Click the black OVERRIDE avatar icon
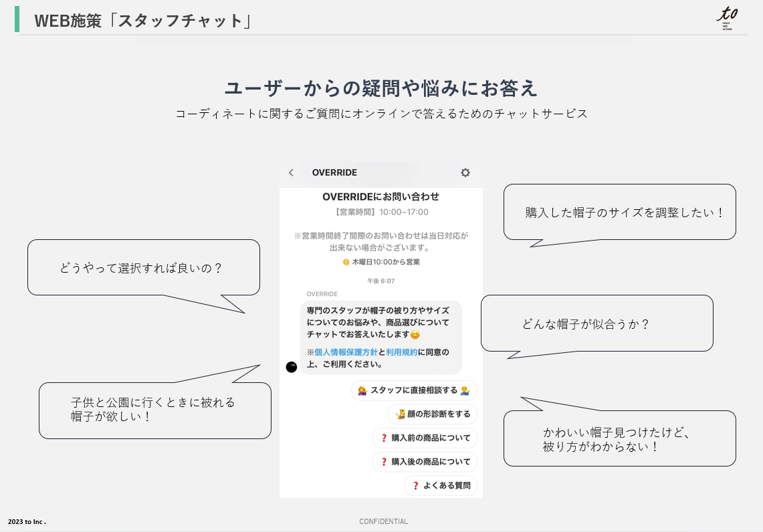This screenshot has width=763, height=532. tap(291, 367)
